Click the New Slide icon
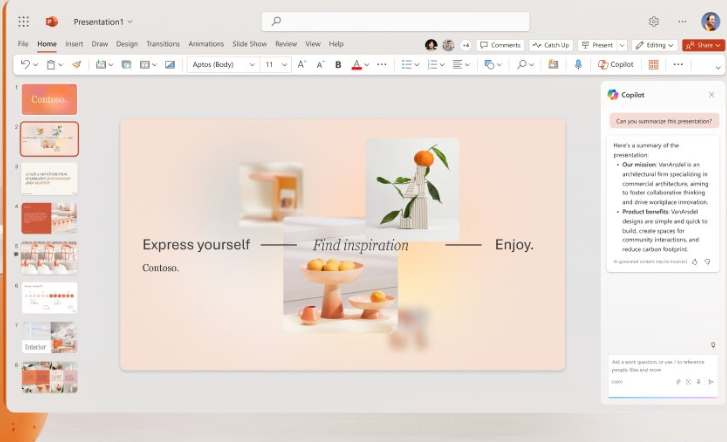This screenshot has width=727, height=442. click(101, 64)
